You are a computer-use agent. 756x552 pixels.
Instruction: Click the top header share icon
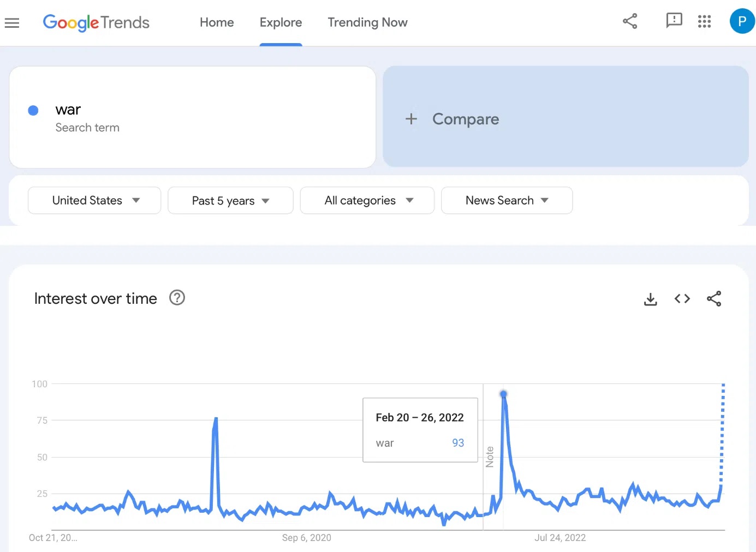pos(630,21)
